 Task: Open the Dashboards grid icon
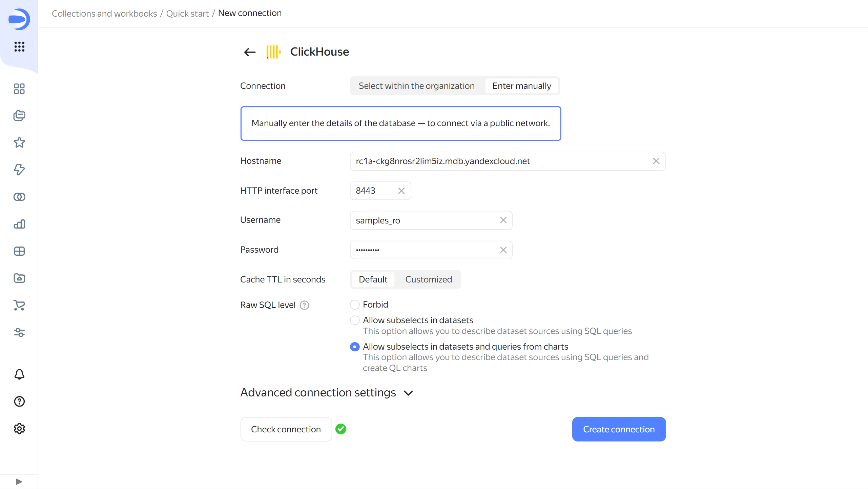[19, 89]
